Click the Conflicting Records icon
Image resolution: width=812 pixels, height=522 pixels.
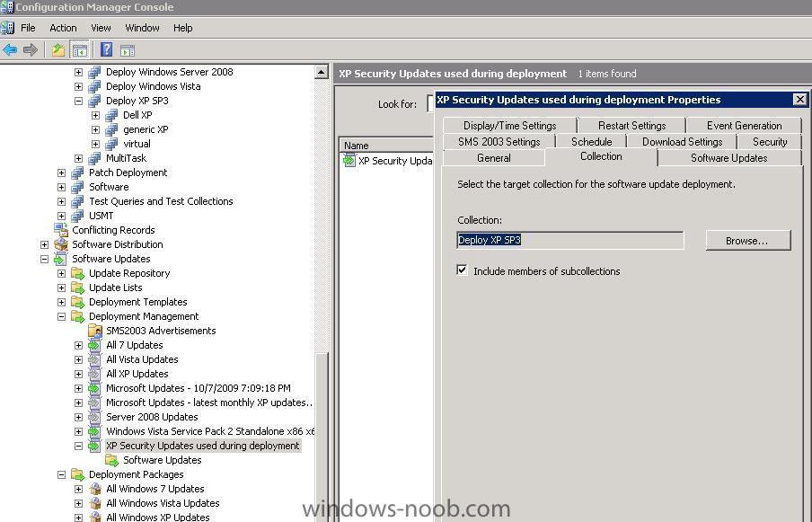pyautogui.click(x=61, y=230)
